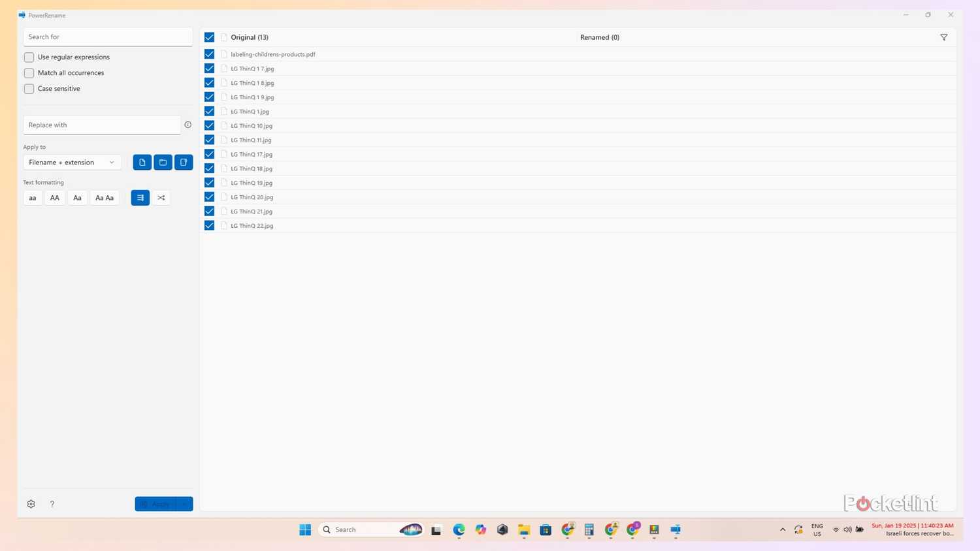
Task: Click inside the Search for field
Action: click(x=108, y=37)
